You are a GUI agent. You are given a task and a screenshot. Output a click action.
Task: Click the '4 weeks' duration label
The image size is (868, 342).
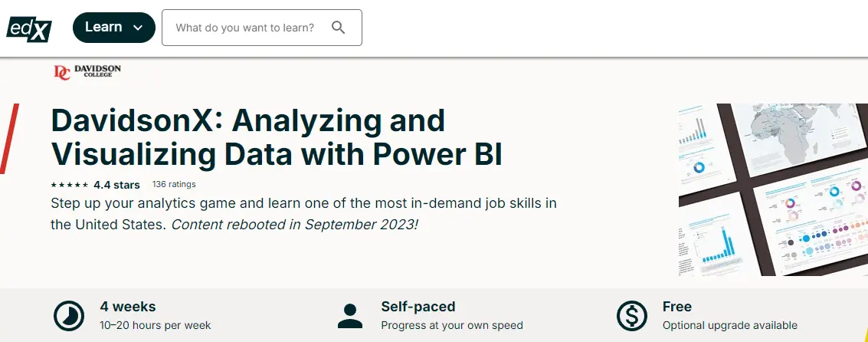point(128,307)
